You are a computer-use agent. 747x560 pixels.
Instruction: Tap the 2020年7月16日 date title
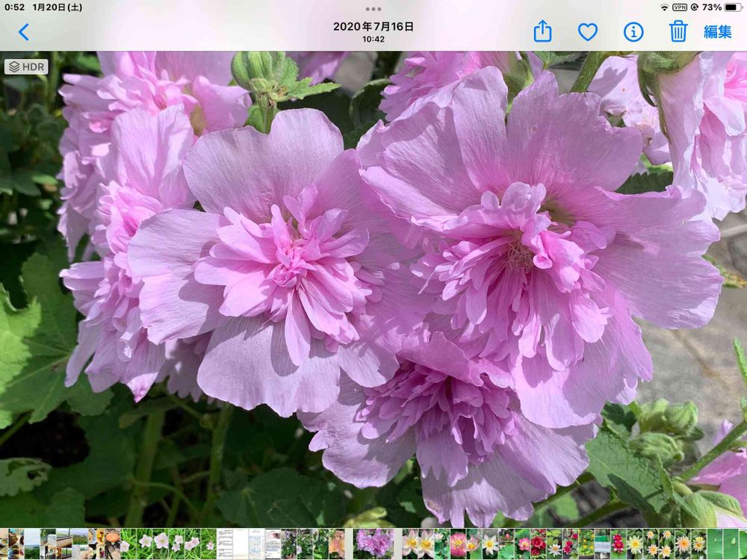pyautogui.click(x=373, y=27)
